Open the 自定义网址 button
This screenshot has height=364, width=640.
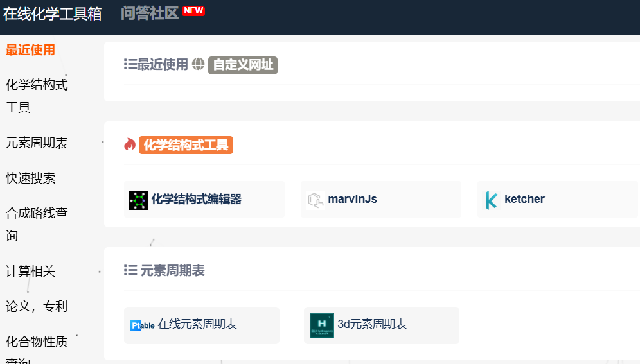[x=243, y=65]
